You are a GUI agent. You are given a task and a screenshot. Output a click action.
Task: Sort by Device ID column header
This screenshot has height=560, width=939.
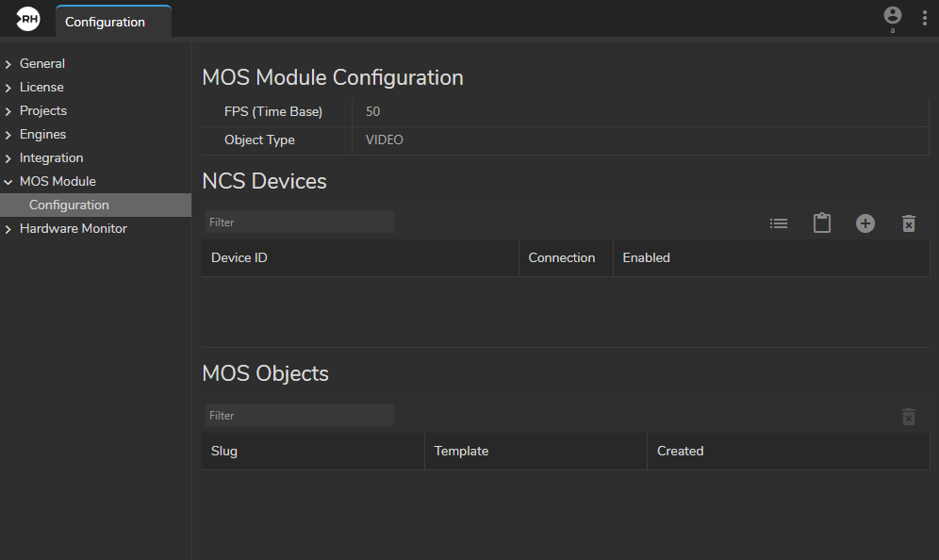239,257
